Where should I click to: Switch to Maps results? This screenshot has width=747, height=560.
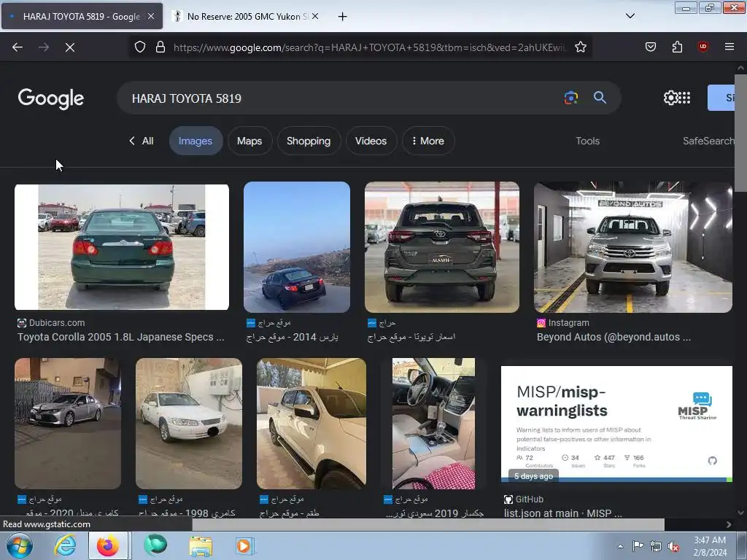point(249,141)
